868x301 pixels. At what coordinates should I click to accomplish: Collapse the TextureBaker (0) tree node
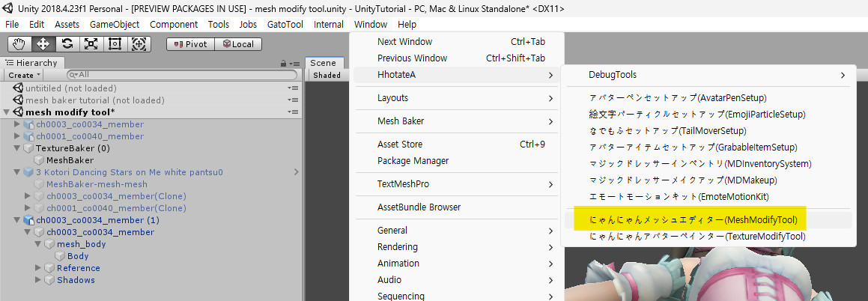[18, 148]
